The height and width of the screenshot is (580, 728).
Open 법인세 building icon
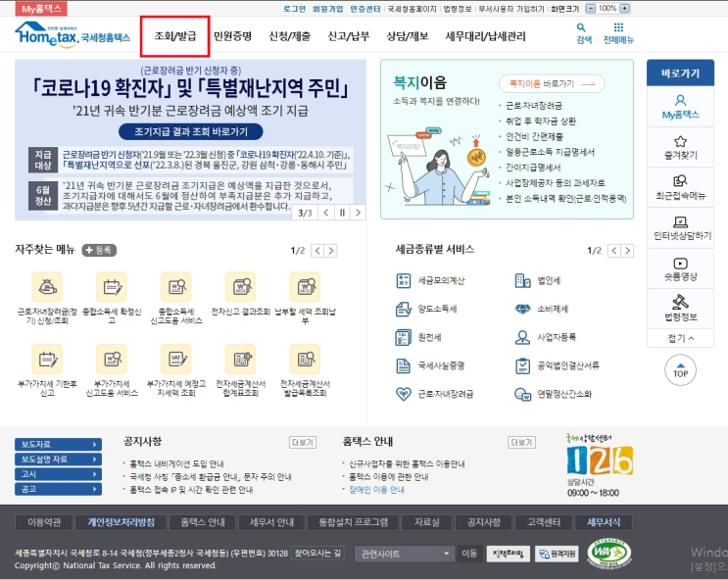[x=523, y=280]
